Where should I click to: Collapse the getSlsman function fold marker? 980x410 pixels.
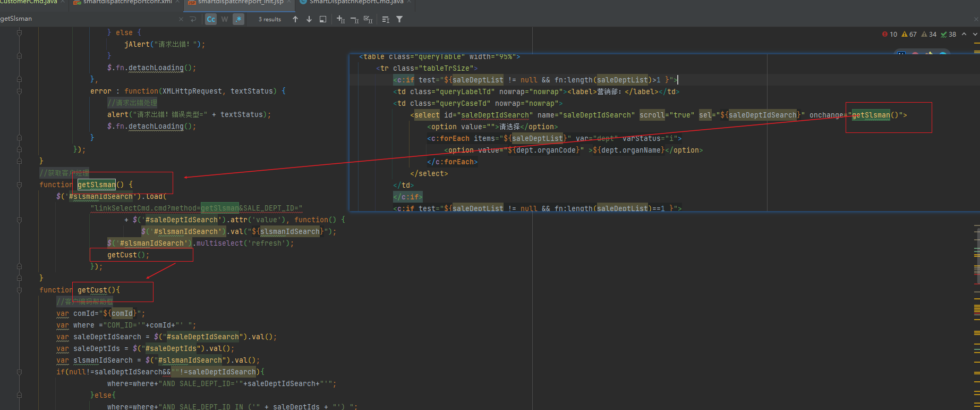click(x=19, y=185)
